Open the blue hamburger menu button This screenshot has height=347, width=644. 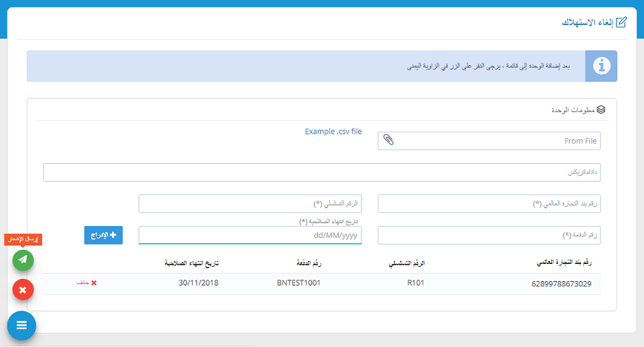coord(21,325)
